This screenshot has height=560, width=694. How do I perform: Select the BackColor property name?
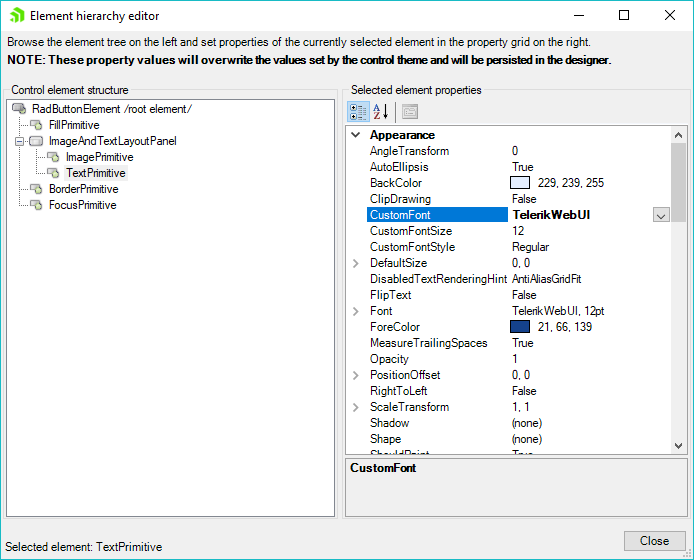pyautogui.click(x=396, y=183)
